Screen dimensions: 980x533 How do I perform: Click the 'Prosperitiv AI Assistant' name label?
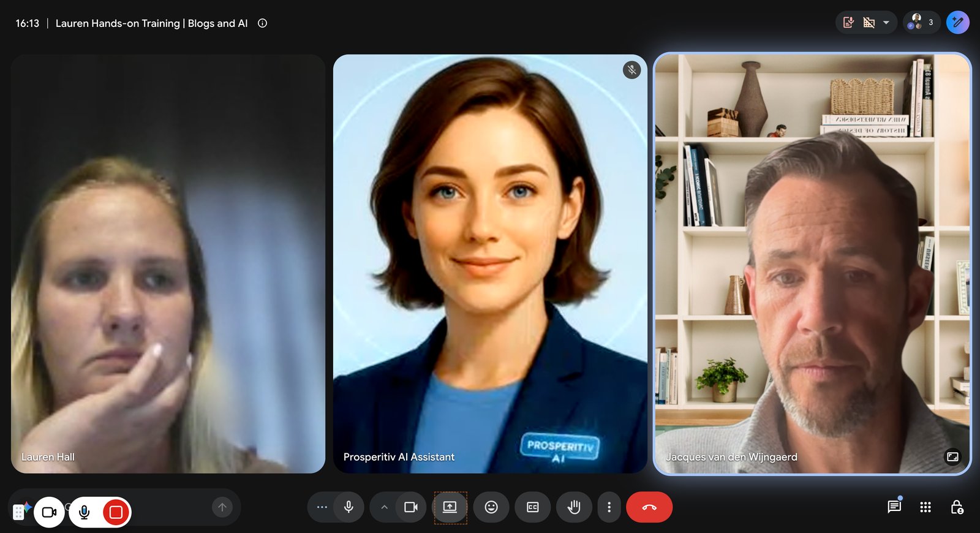click(x=399, y=457)
